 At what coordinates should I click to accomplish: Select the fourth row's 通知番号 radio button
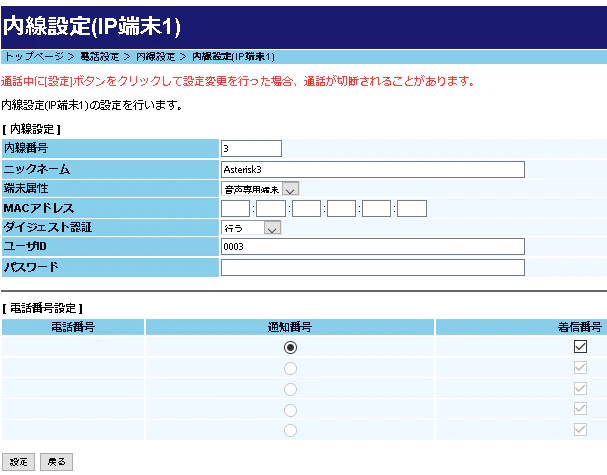point(290,410)
